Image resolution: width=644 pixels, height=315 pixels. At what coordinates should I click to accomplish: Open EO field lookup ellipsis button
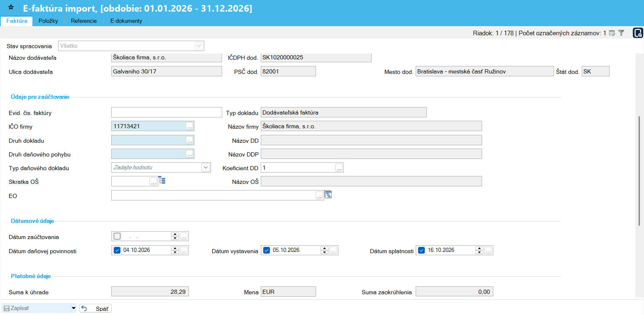319,195
